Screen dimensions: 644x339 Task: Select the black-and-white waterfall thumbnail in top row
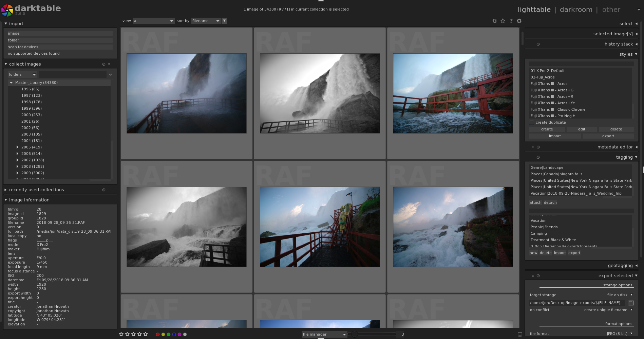pyautogui.click(x=320, y=93)
